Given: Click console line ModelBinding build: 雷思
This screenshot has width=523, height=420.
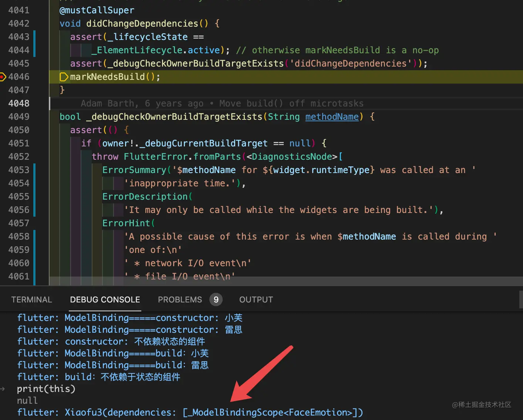Looking at the screenshot, I should (113, 365).
